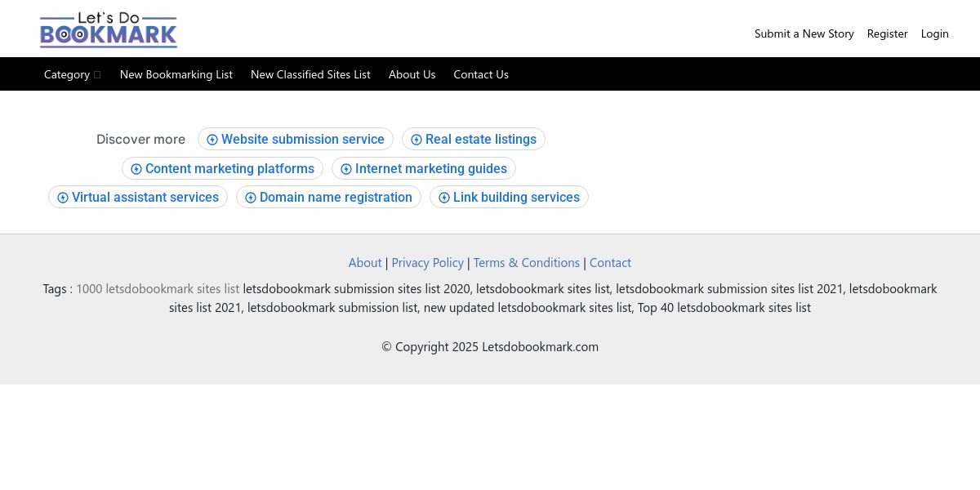Go to About Us page in navbar

coord(412,74)
